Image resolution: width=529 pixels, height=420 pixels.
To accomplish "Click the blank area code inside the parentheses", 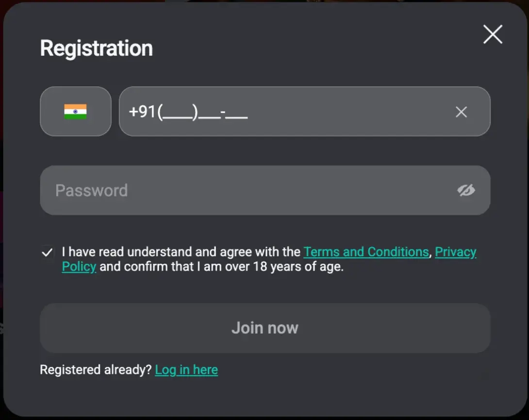I will click(x=178, y=113).
